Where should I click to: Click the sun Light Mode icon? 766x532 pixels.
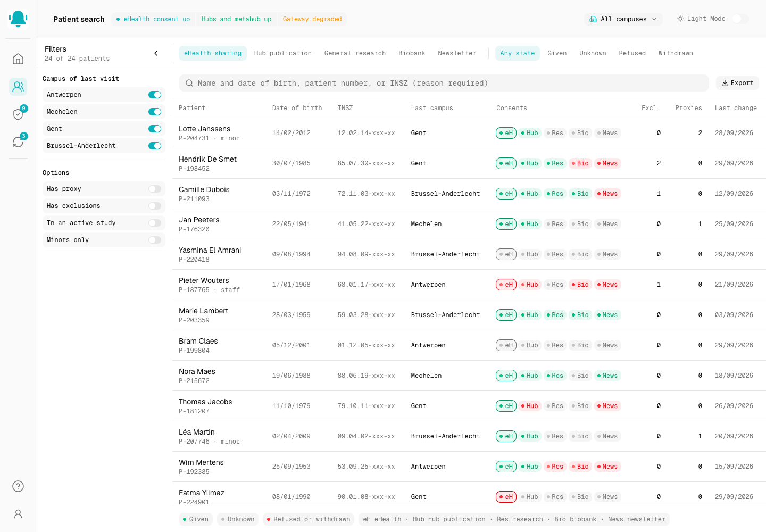point(680,19)
